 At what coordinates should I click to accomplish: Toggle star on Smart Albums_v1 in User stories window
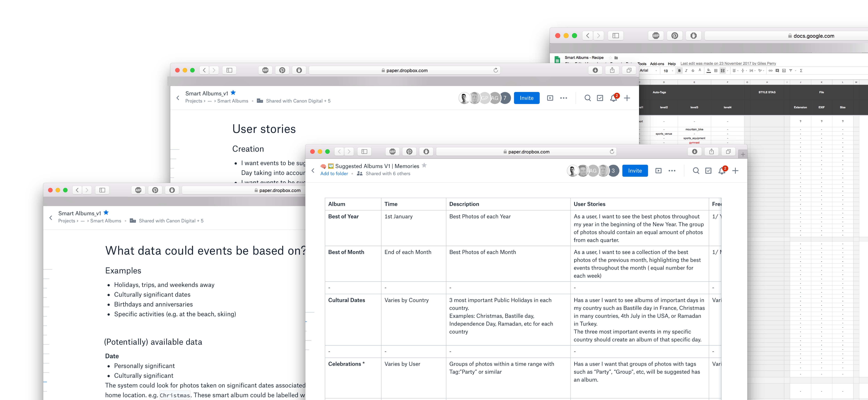click(233, 92)
